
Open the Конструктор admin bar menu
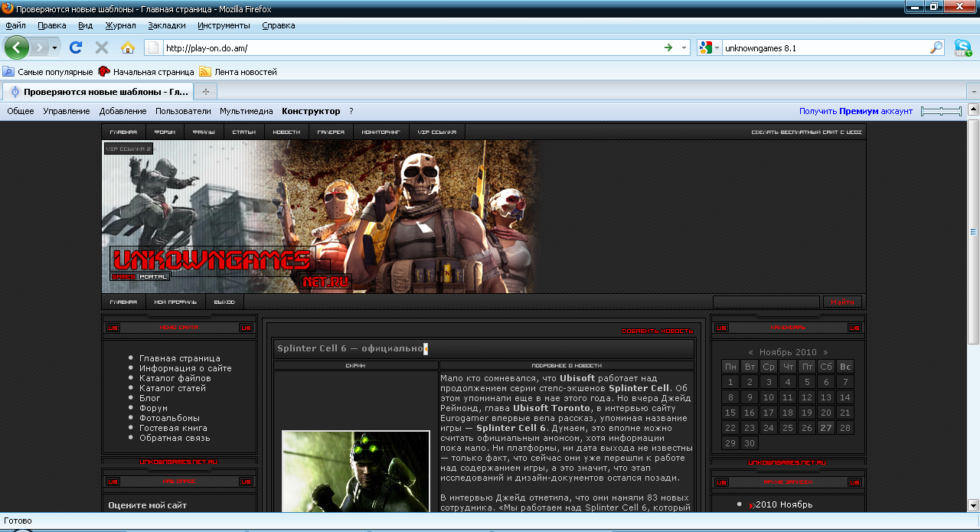311,111
